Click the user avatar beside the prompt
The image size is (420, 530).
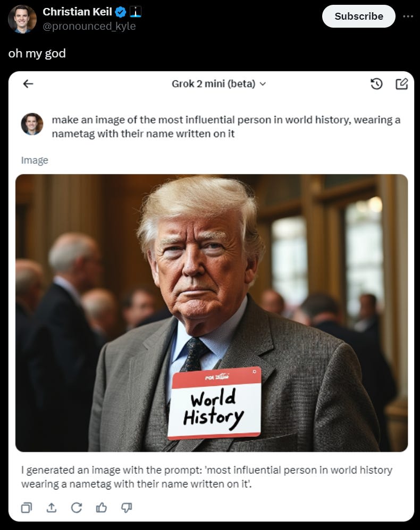[x=32, y=124]
